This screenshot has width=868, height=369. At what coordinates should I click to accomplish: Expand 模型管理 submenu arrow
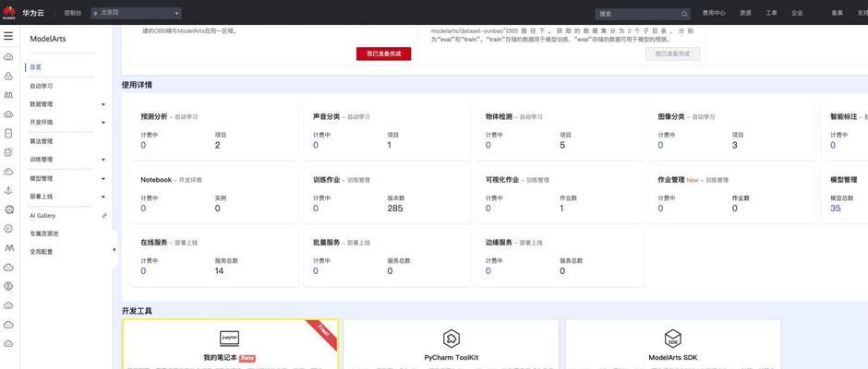103,179
